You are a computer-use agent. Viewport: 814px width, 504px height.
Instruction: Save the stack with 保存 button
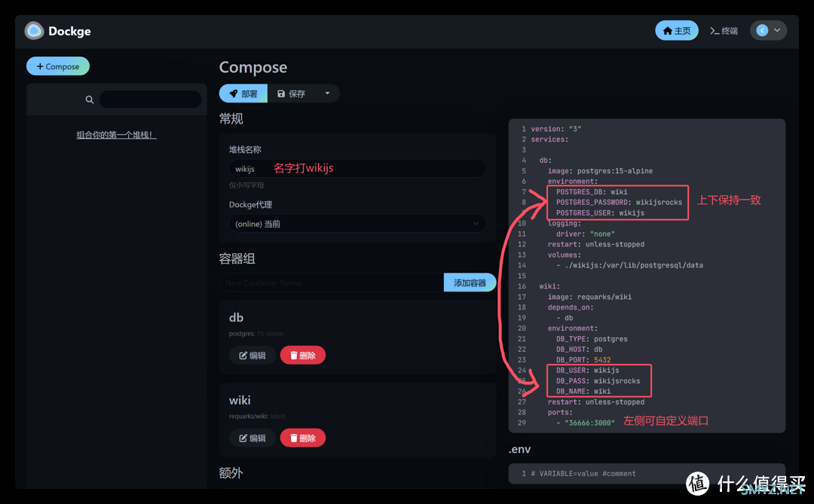coord(291,93)
